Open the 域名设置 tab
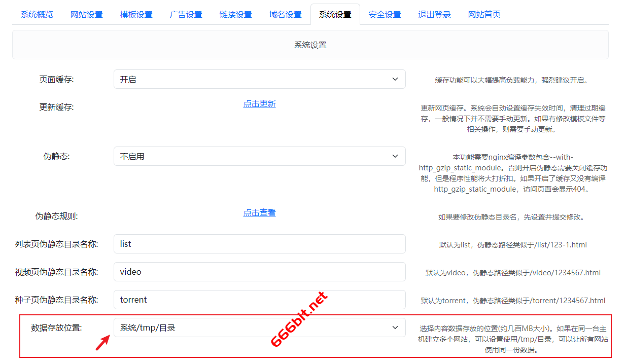The width and height of the screenshot is (626, 364). pyautogui.click(x=285, y=15)
